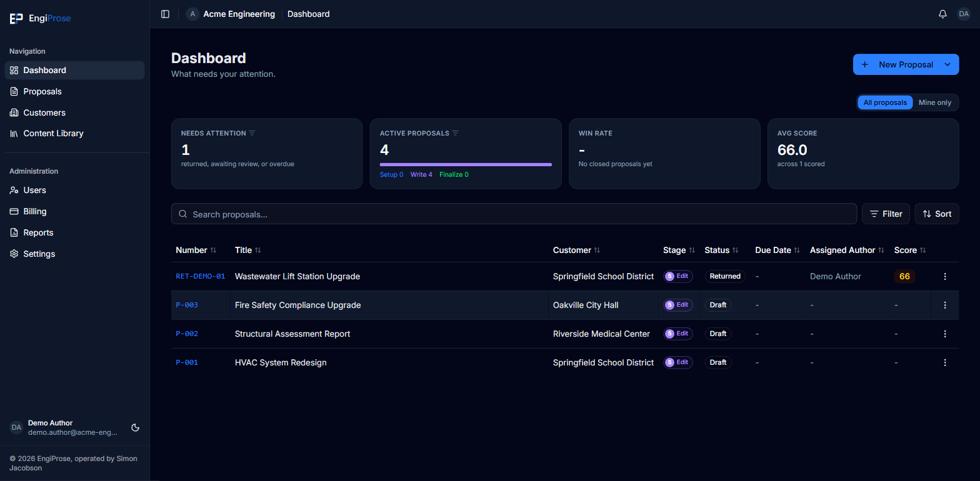Image resolution: width=980 pixels, height=481 pixels.
Task: Click 'Riverside Medical Center' customer cell
Action: (x=601, y=334)
